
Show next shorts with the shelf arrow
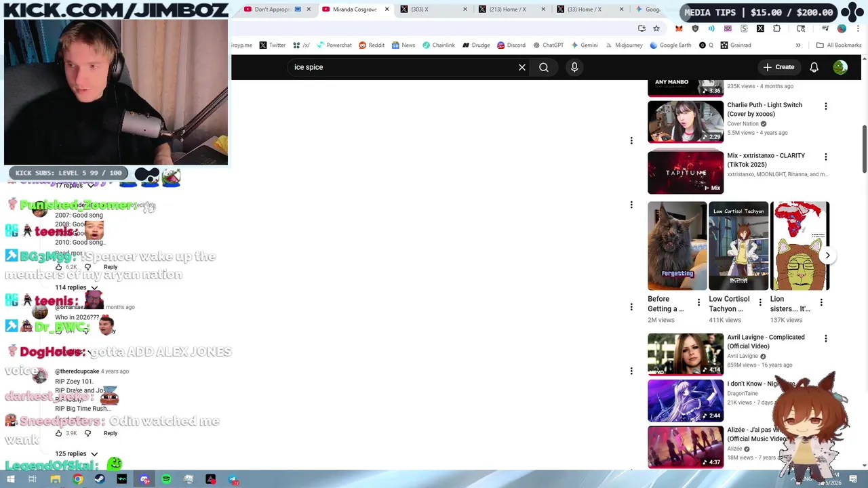[827, 256]
